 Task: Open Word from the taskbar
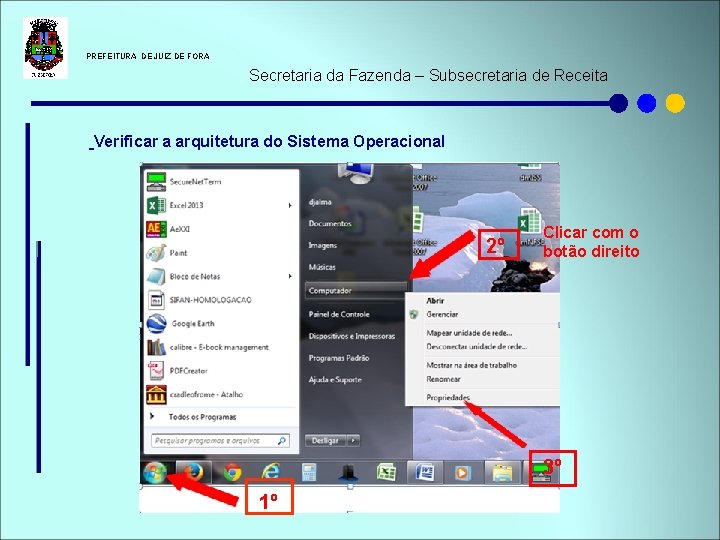pos(425,472)
